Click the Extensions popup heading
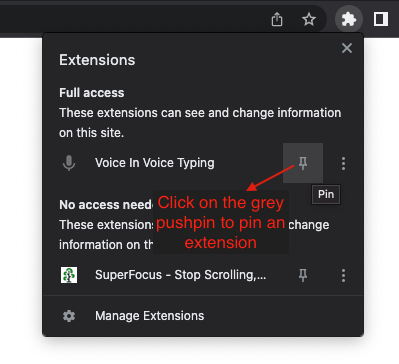Screen dimensions: 399x364 (x=97, y=60)
